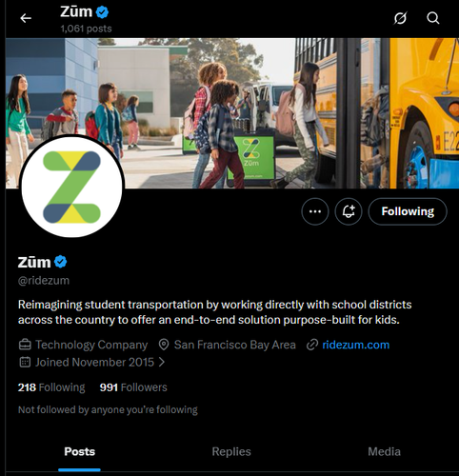Switch to the Media tab
459x476 pixels.
pyautogui.click(x=384, y=452)
